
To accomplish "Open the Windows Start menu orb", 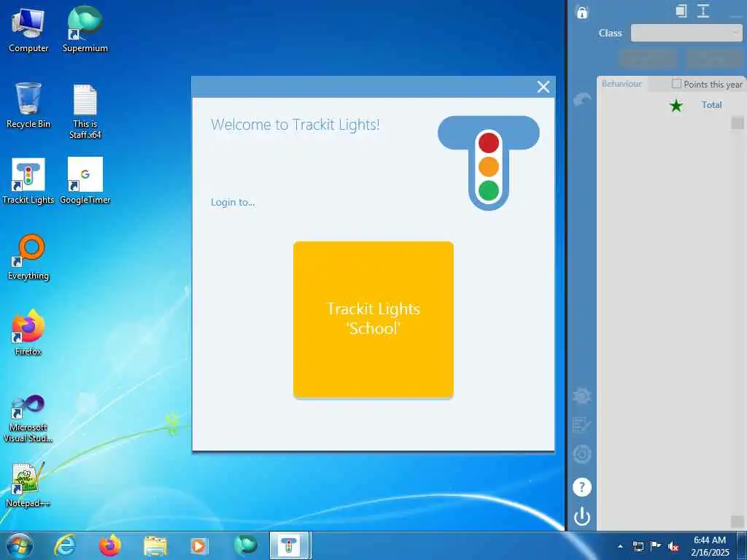I will pos(20,545).
